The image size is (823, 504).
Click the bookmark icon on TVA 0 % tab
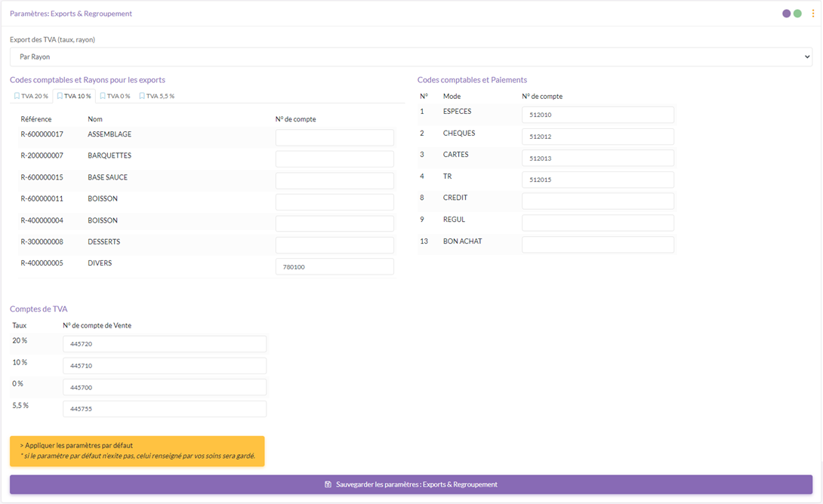pos(103,97)
